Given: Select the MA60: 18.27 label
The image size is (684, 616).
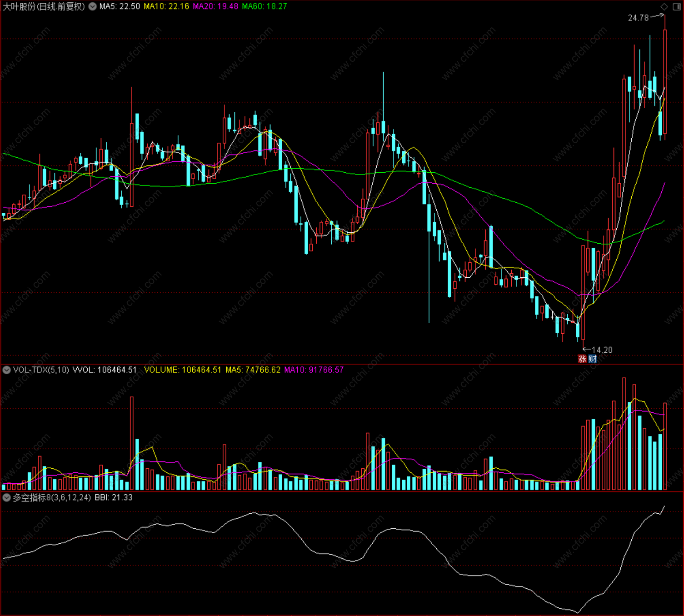Looking at the screenshot, I should click(x=265, y=6).
